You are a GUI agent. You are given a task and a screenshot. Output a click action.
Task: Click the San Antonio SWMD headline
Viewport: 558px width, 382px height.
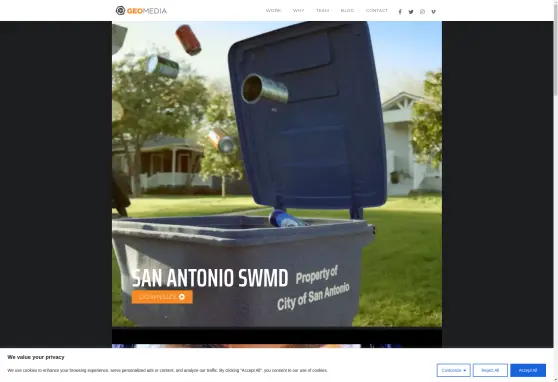coord(210,278)
